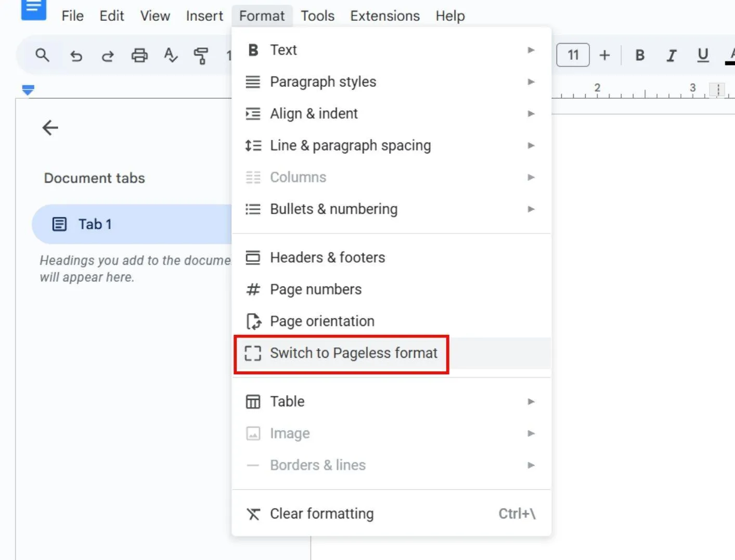Toggle italic formatting button
The width and height of the screenshot is (735, 560).
672,55
